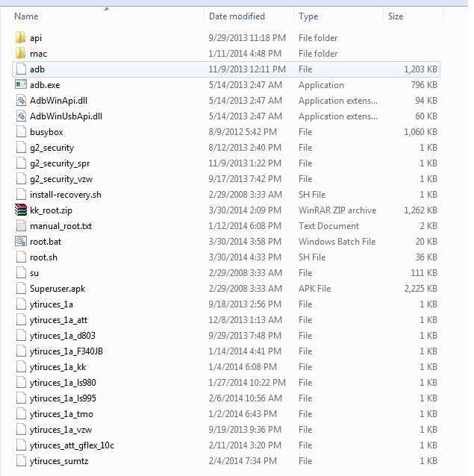Click the ytiruces_1a_d803 file icon

click(21, 336)
